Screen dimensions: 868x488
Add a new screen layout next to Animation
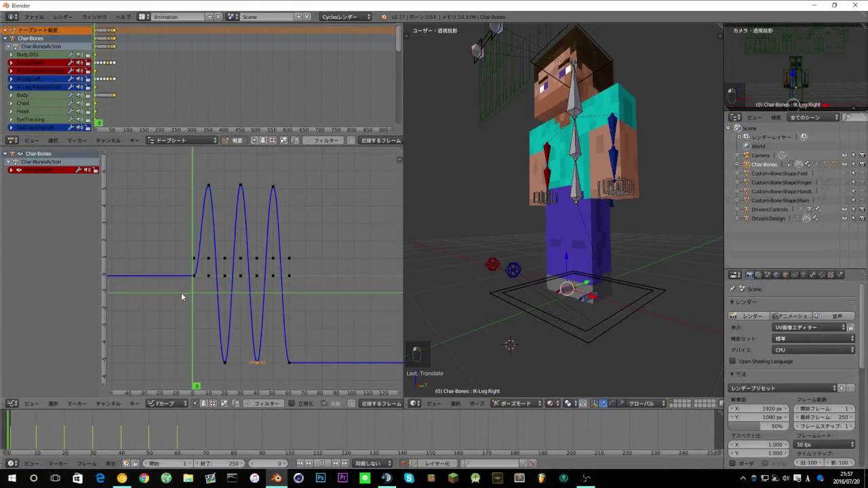pyautogui.click(x=209, y=16)
